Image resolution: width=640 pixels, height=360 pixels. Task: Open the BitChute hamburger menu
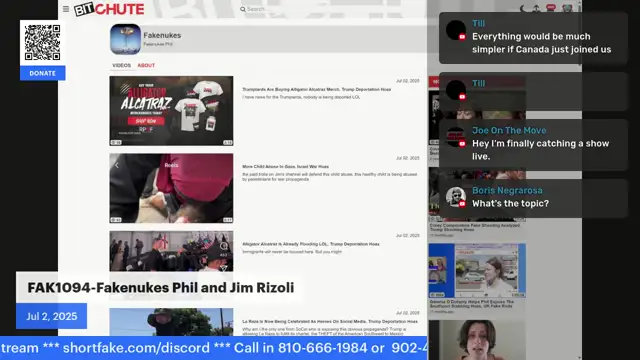[x=66, y=9]
